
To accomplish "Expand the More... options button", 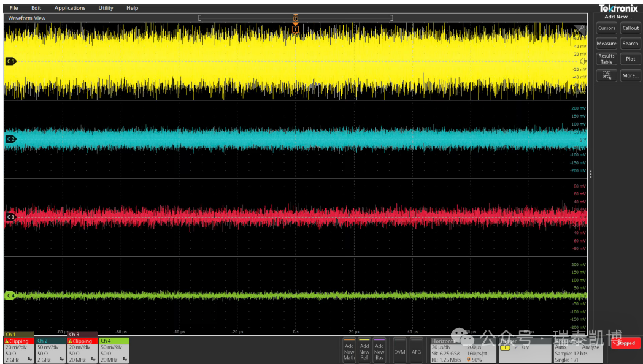I will tap(630, 75).
